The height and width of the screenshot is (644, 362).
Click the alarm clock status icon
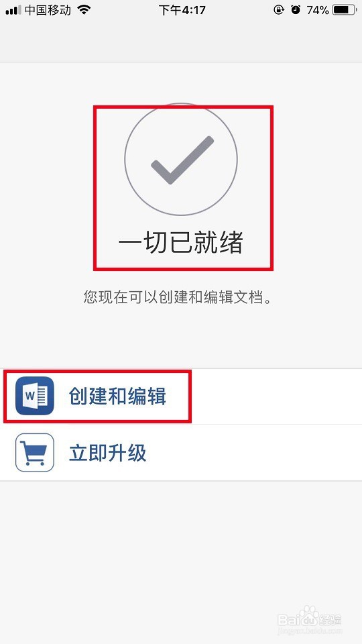(x=296, y=10)
